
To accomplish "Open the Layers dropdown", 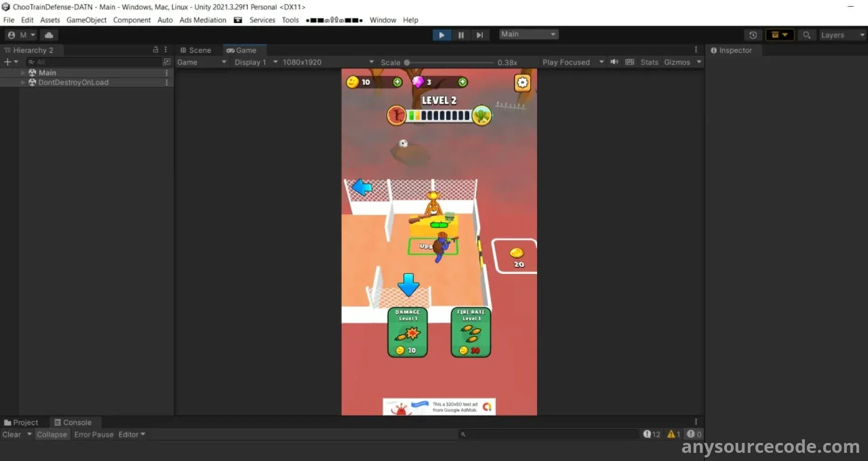I will tap(842, 35).
